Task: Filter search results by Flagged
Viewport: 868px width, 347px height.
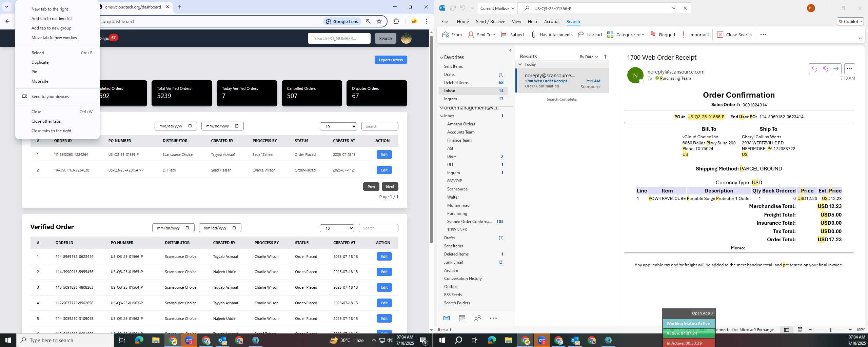Action: [x=663, y=35]
